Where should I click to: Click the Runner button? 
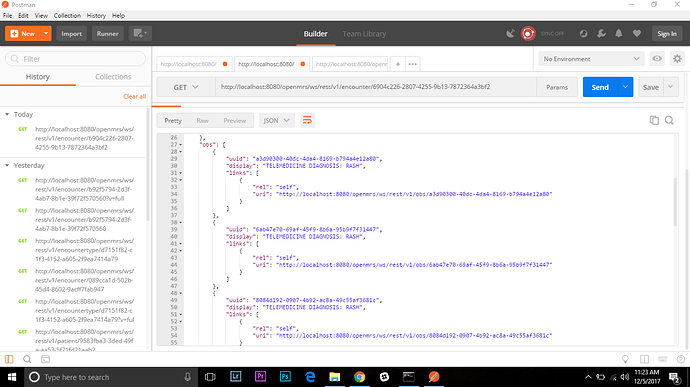107,33
